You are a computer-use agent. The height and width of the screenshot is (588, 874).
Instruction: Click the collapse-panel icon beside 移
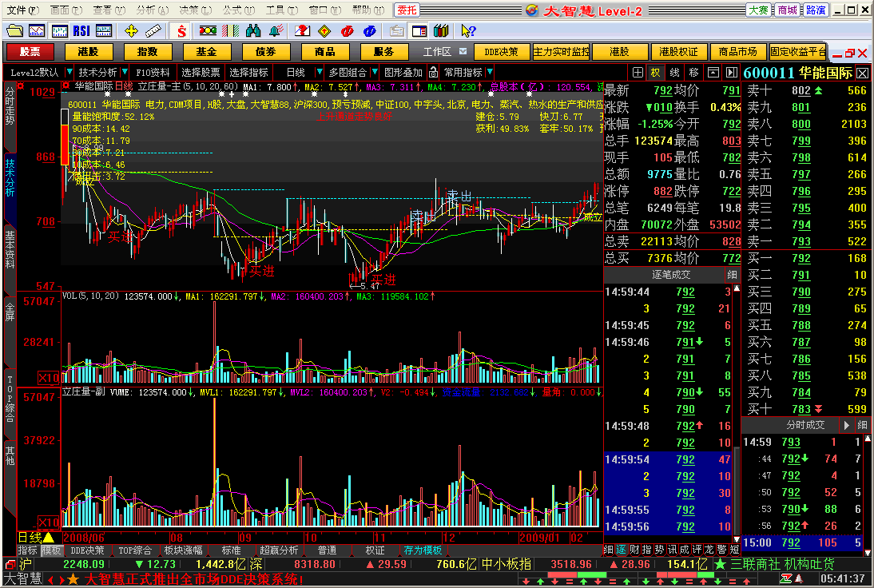click(x=713, y=73)
